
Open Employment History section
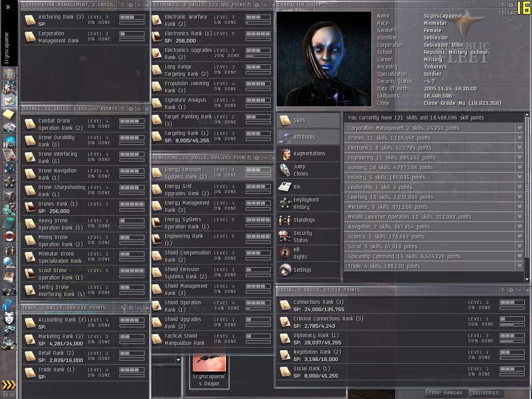(x=309, y=203)
